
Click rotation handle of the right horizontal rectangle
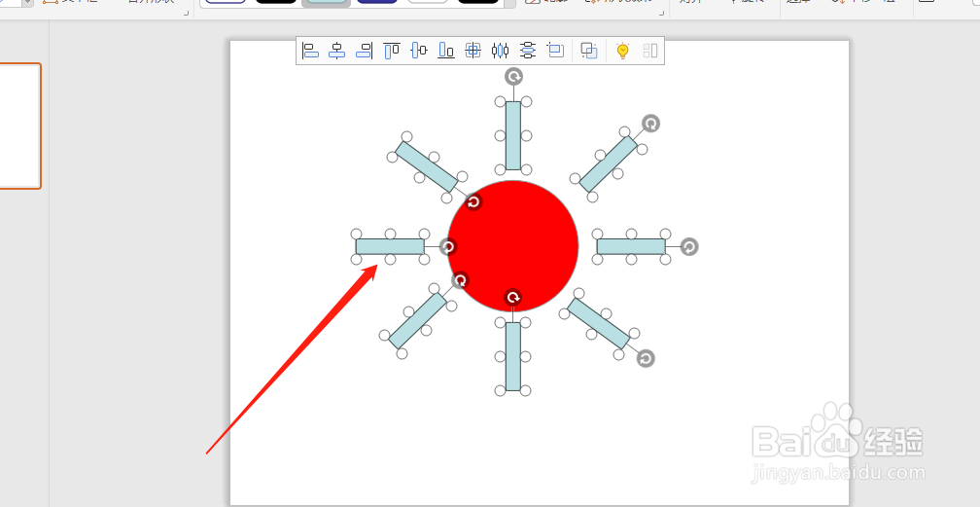[x=688, y=246]
